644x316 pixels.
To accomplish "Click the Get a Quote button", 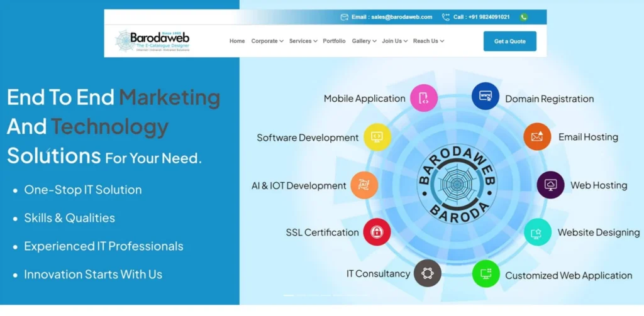I will 509,41.
